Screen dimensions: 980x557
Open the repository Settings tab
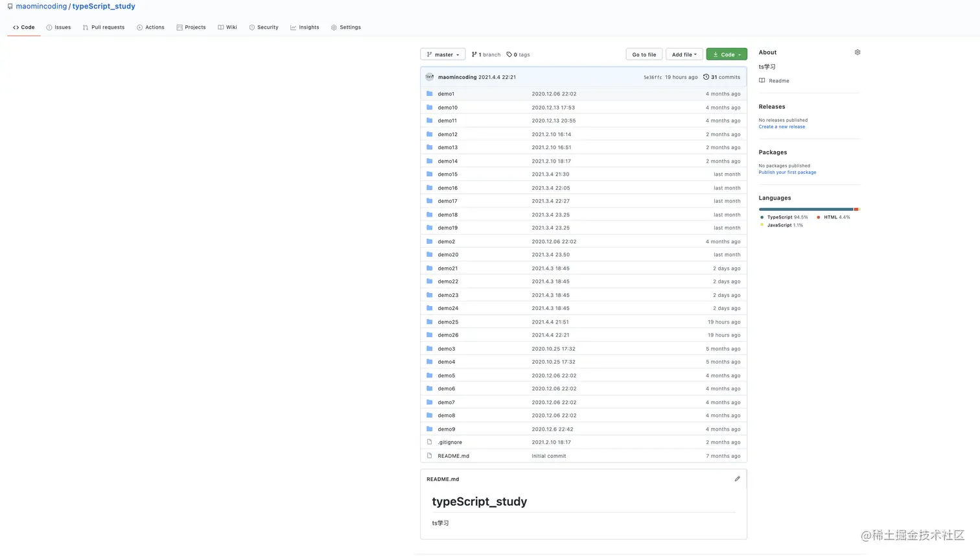coord(346,27)
